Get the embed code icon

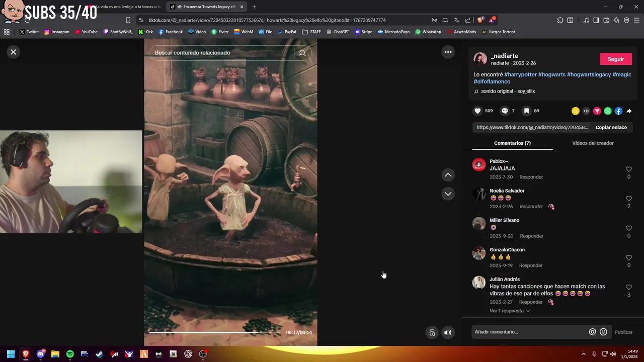pyautogui.click(x=586, y=111)
